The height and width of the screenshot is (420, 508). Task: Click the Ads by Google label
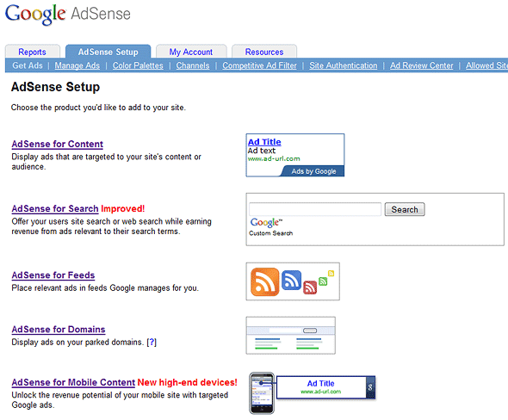click(x=313, y=171)
